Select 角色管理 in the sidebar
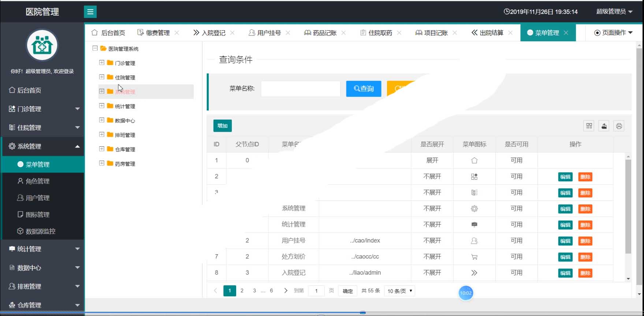This screenshot has height=316, width=644. [x=37, y=181]
